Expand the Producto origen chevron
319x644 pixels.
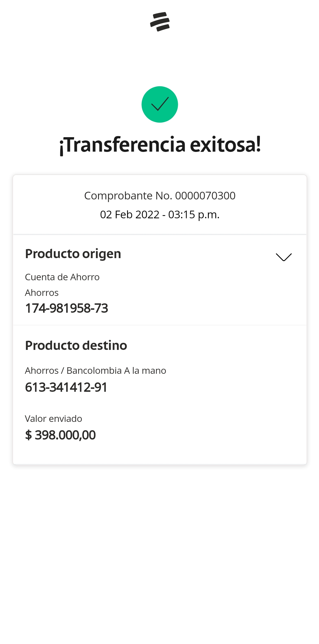coord(284,257)
